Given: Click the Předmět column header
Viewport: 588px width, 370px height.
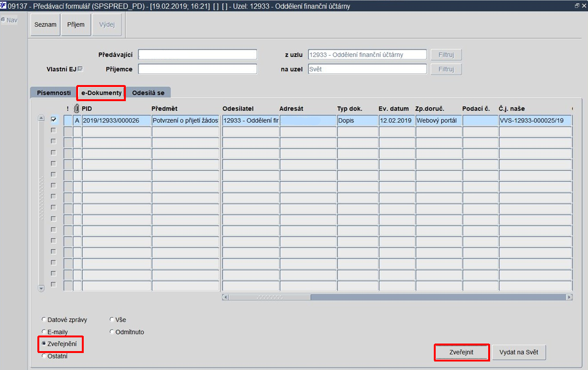Looking at the screenshot, I should (x=164, y=109).
